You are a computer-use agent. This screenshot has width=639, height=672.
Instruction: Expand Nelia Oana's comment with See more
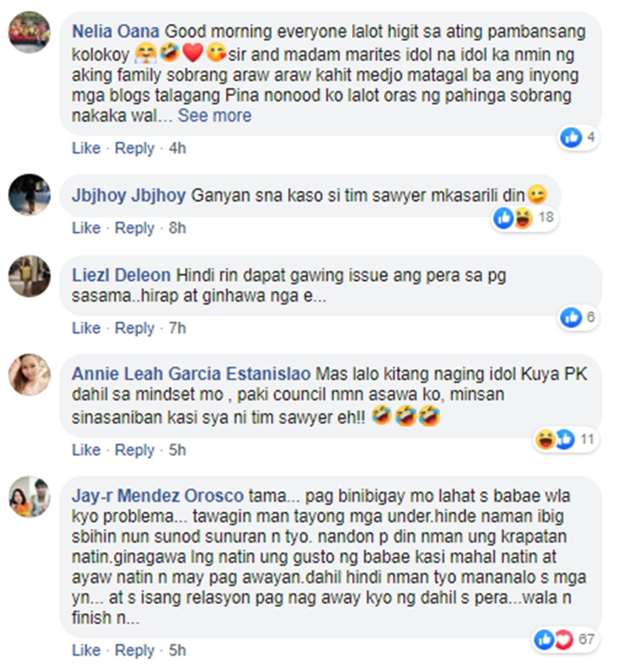[215, 116]
